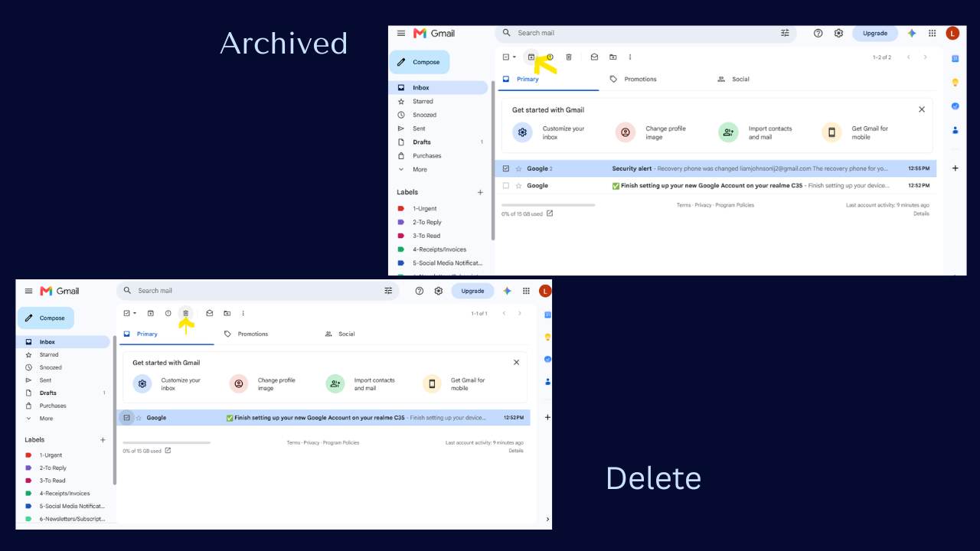Open Settings gear in lower Gmail window
Viewport: 980px width, 551px height.
[439, 291]
